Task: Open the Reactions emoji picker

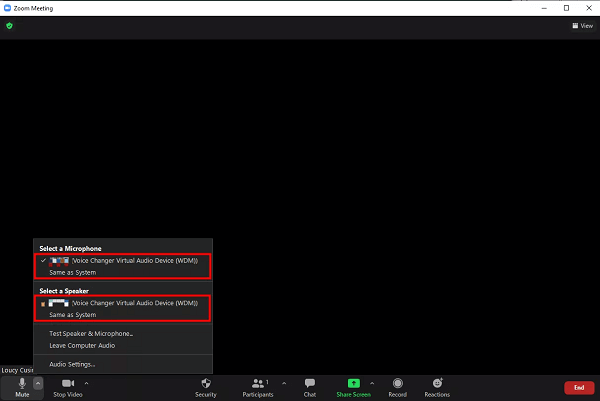Action: pos(437,386)
